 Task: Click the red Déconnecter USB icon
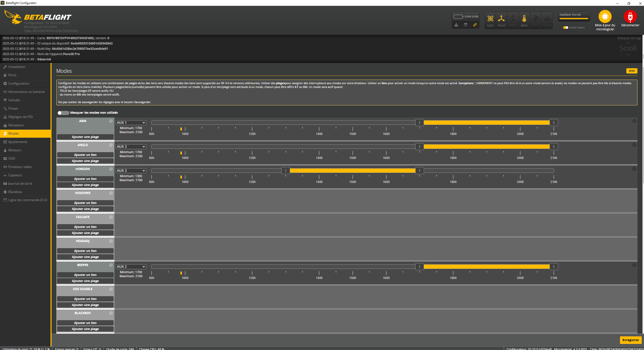click(630, 17)
